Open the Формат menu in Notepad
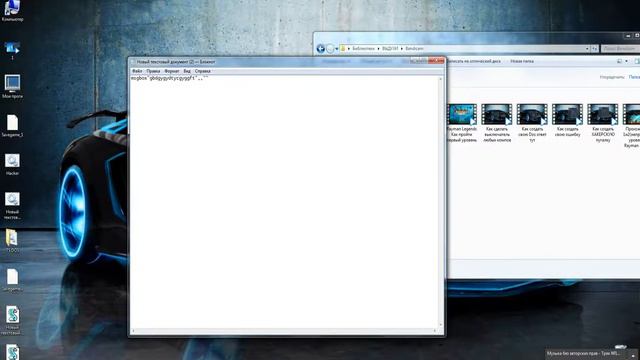Viewport: 640px width, 360px height. click(171, 71)
